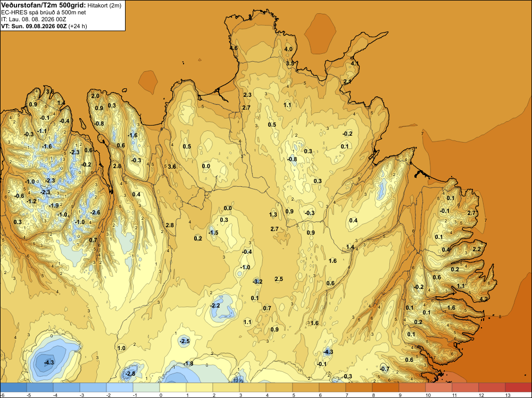Click the 4.6 temperature value
The height and width of the screenshot is (398, 532).
pyautogui.click(x=234, y=48)
